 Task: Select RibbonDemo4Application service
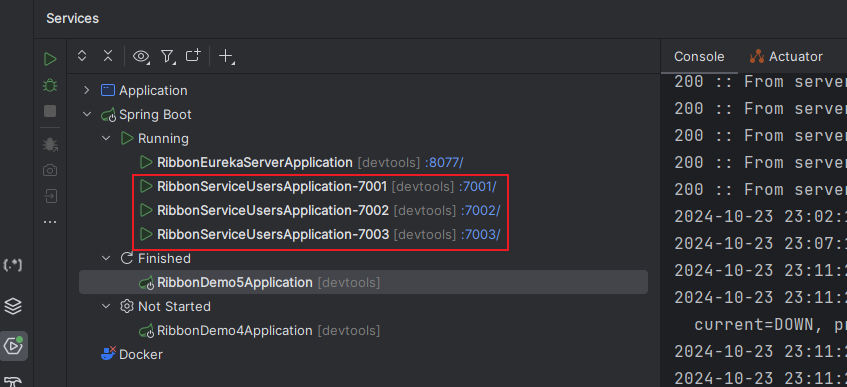tap(234, 330)
